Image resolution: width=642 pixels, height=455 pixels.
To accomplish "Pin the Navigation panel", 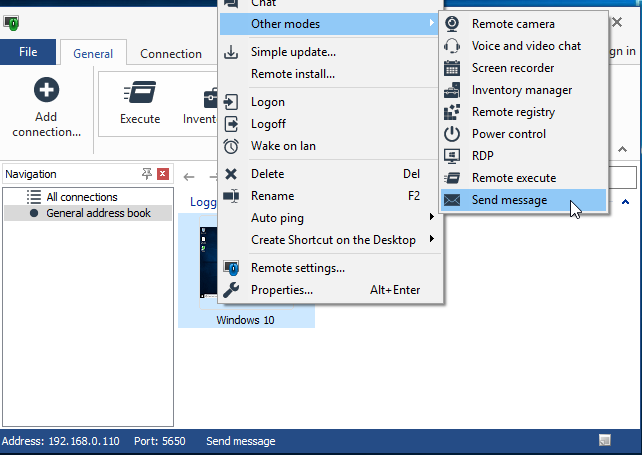I will (147, 174).
